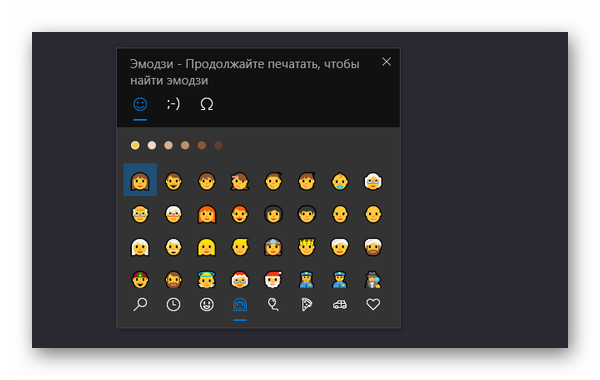This screenshot has height=380, width=600.
Task: Select the people emoji category
Action: 240,305
